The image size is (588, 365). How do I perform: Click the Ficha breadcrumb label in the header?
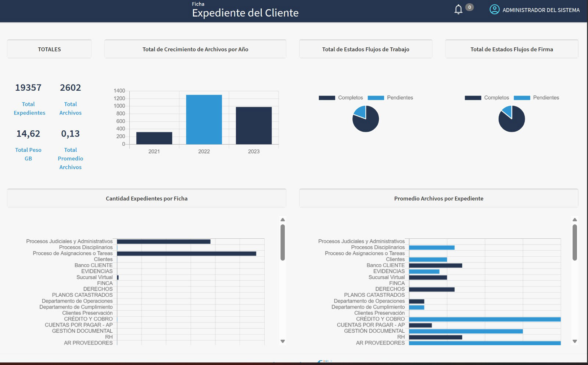click(198, 4)
